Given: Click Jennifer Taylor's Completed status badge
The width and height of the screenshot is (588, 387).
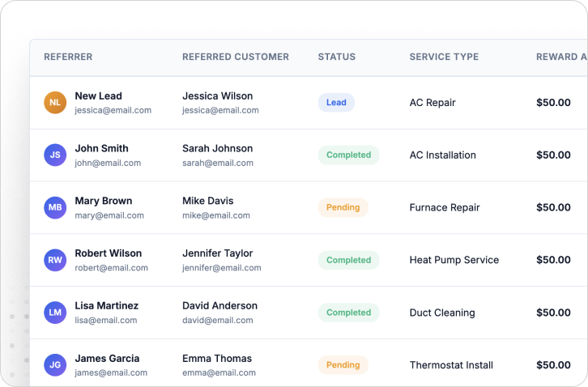Looking at the screenshot, I should tap(348, 261).
